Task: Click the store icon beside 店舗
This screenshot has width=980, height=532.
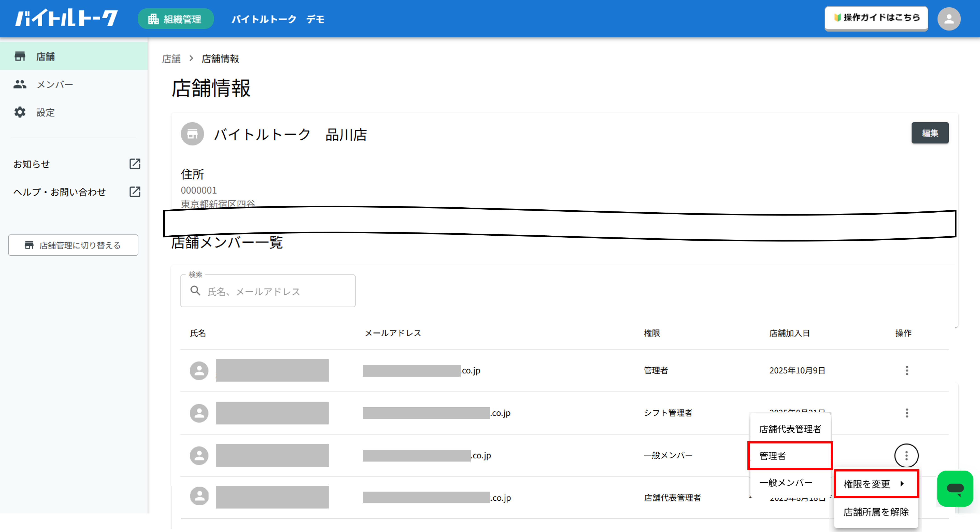Action: [20, 56]
